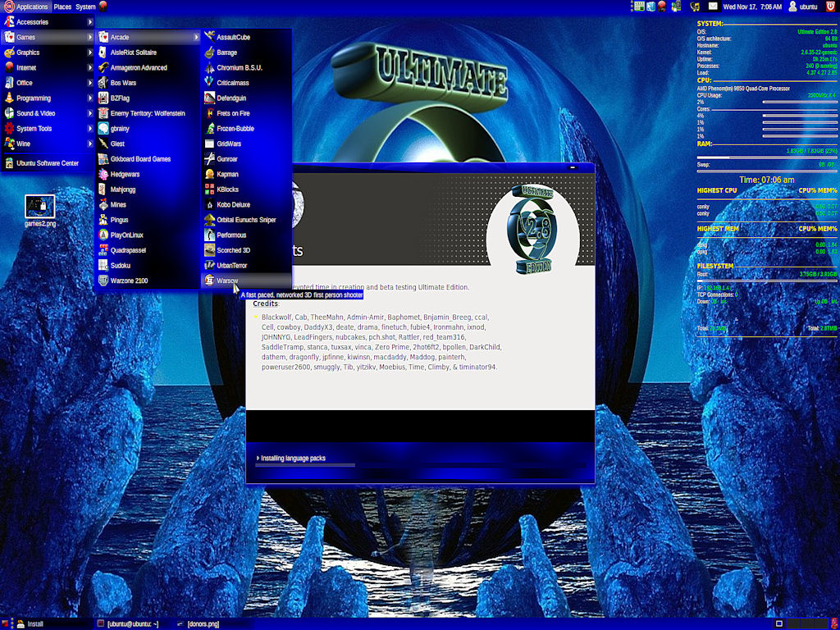
Task: Open the Places menu
Action: coord(62,7)
